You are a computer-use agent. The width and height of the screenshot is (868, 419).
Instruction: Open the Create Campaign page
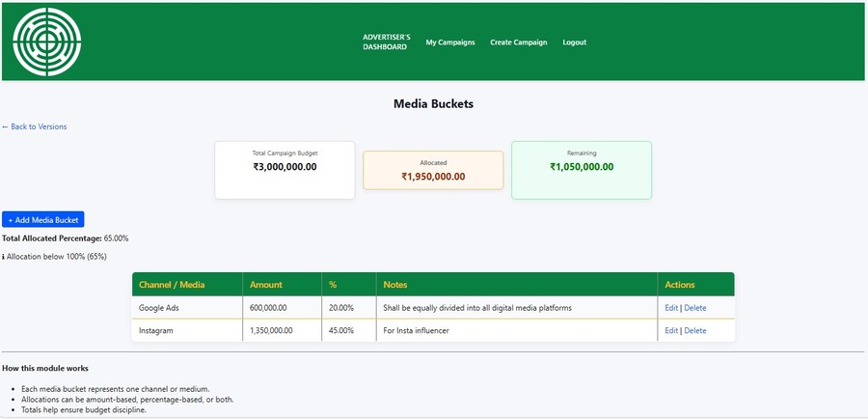518,42
